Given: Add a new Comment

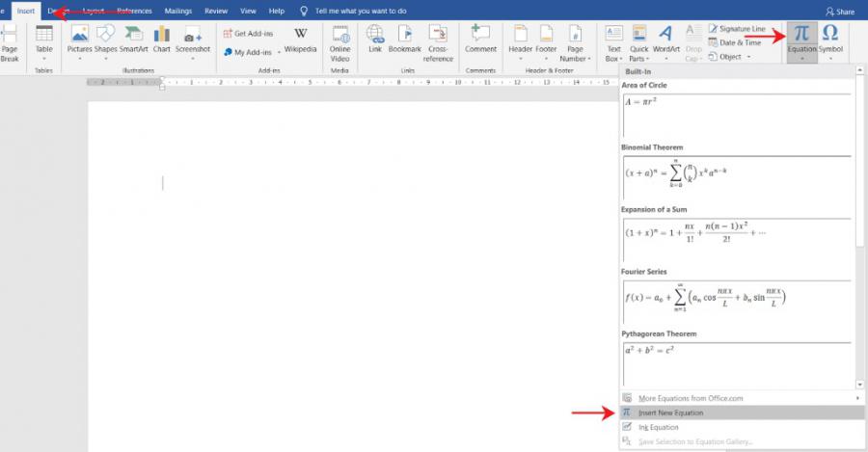Looking at the screenshot, I should point(480,40).
